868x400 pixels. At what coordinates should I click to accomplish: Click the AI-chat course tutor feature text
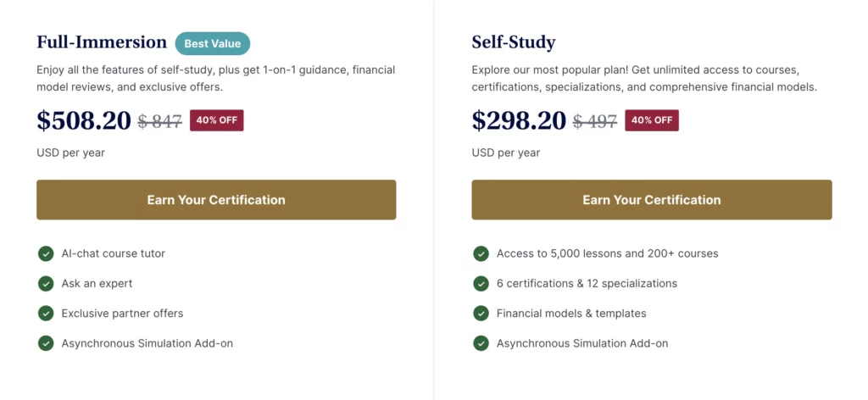coord(114,254)
